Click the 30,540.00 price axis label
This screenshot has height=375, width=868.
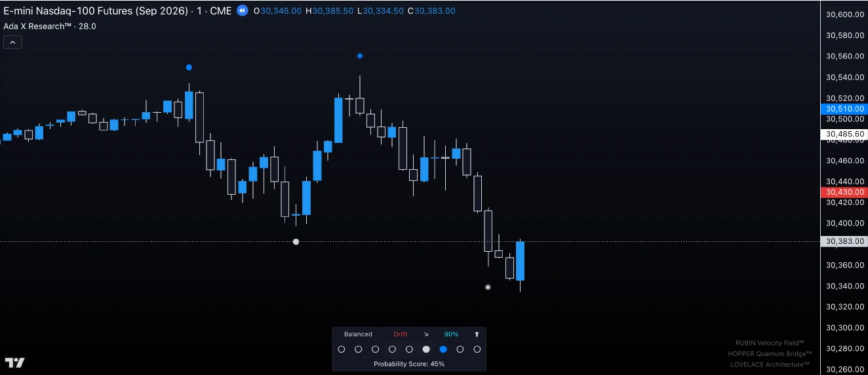click(844, 77)
